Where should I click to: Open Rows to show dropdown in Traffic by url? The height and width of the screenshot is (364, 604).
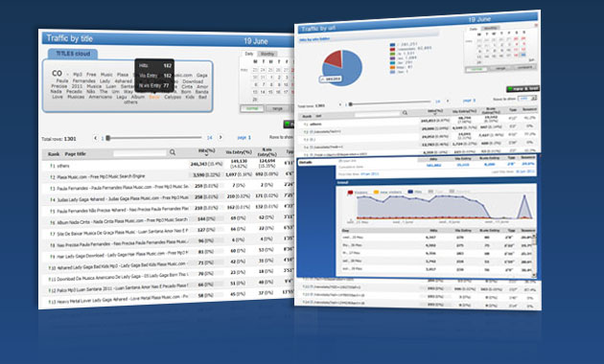pos(527,99)
